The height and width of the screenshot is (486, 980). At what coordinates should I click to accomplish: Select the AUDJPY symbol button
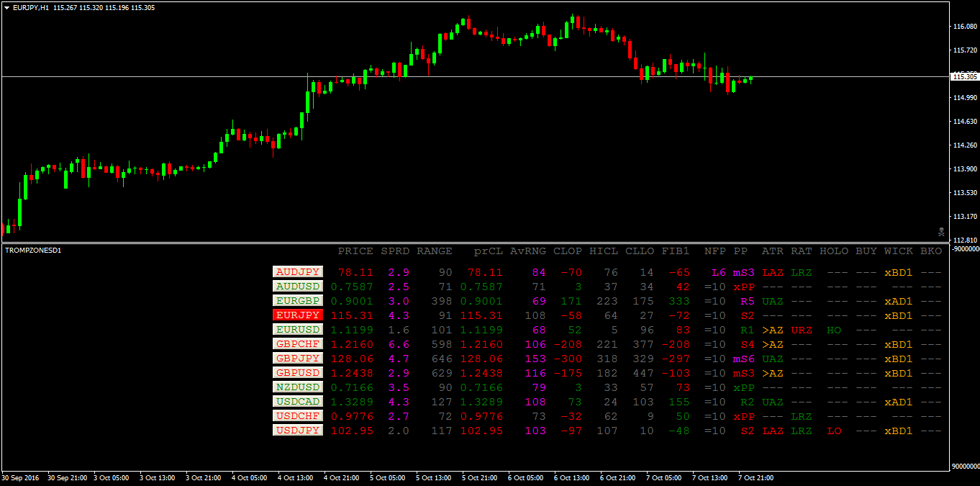pyautogui.click(x=298, y=272)
